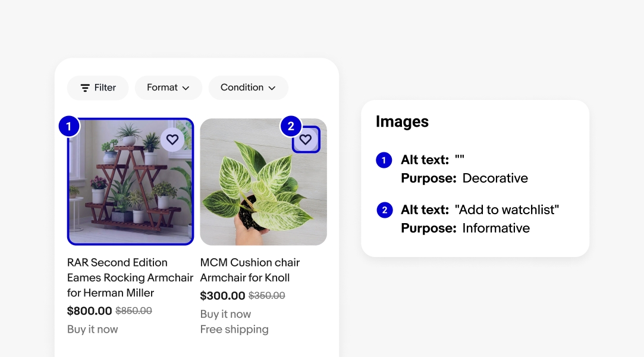Click the numbered badge 2 on the second image
Screen dimensions: 644x357
[x=291, y=126]
